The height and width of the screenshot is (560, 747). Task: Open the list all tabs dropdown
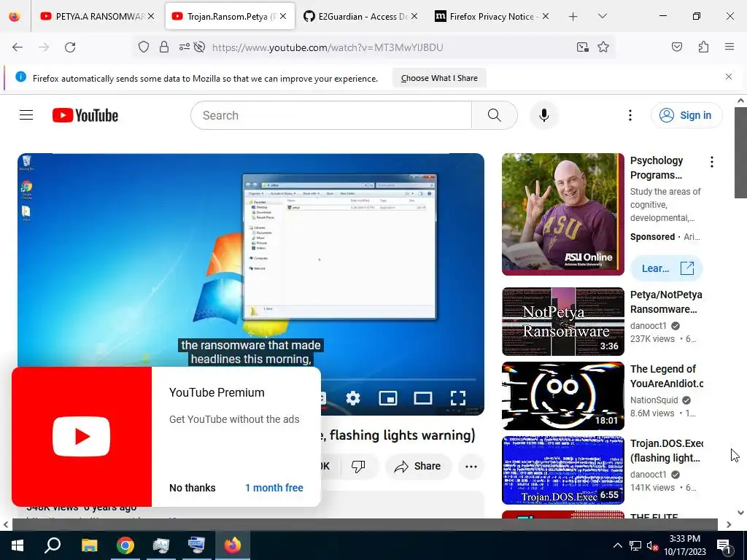(x=602, y=16)
